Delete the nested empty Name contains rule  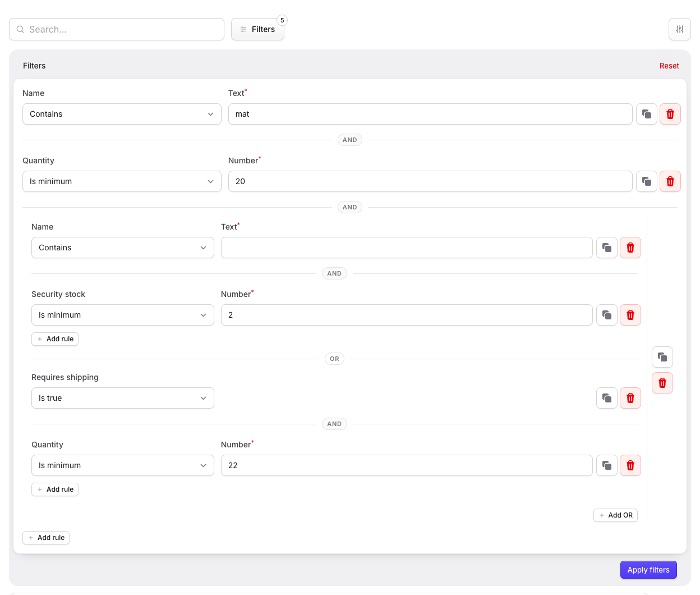pos(630,248)
